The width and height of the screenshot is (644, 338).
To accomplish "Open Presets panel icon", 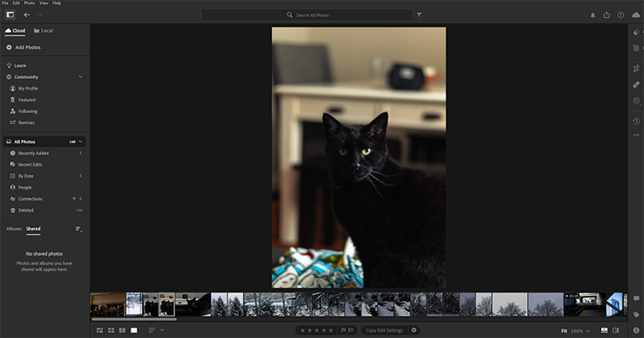I will [636, 32].
